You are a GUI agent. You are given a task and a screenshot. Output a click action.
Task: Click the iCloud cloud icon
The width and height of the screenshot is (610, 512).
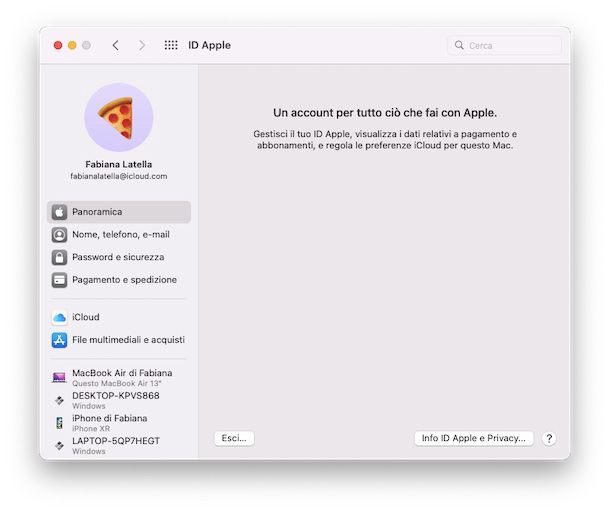tap(59, 317)
